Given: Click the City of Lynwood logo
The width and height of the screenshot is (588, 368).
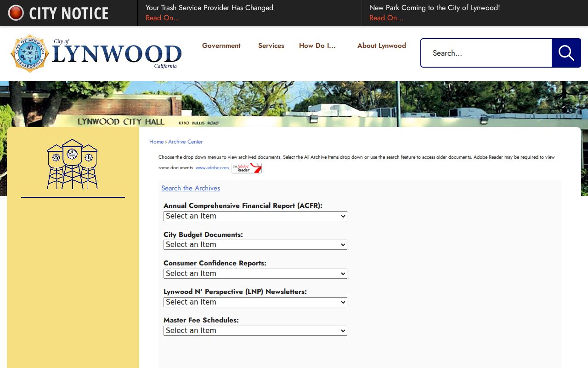Looking at the screenshot, I should (x=96, y=53).
